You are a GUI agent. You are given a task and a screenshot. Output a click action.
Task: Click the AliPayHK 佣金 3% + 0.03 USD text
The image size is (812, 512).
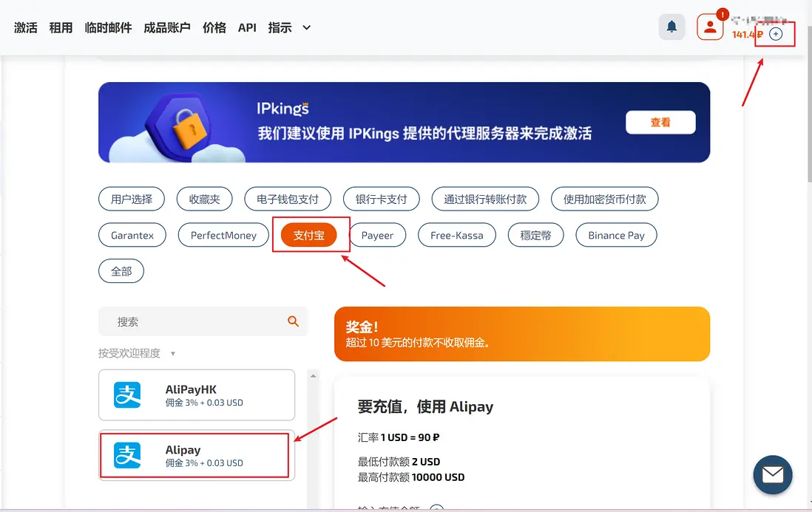point(204,403)
